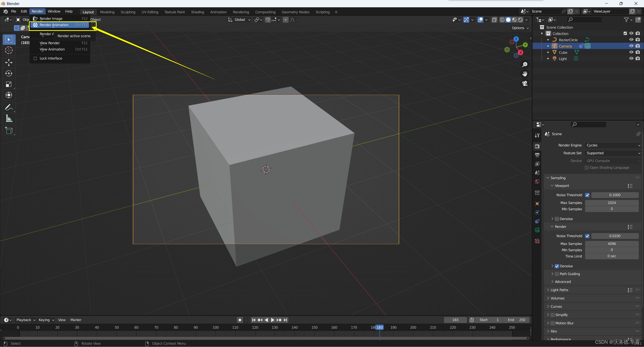Click frame 183 on timeline
The width and height of the screenshot is (644, 347).
point(379,327)
